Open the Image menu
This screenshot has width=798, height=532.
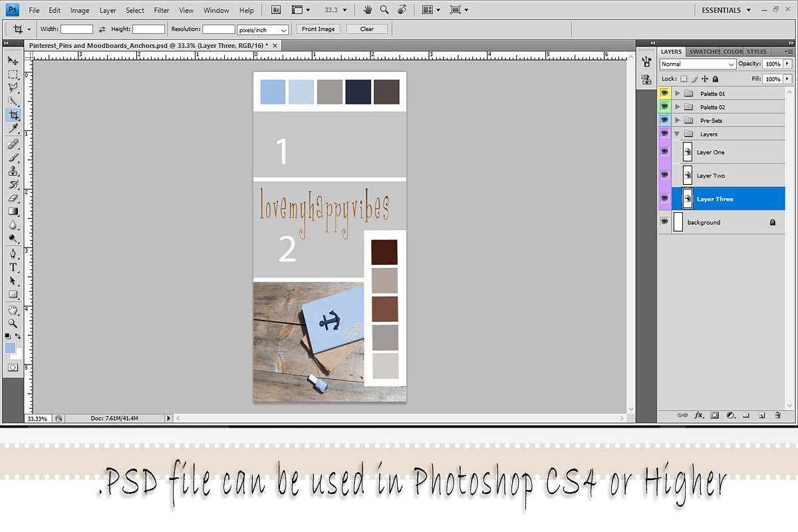[x=80, y=10]
